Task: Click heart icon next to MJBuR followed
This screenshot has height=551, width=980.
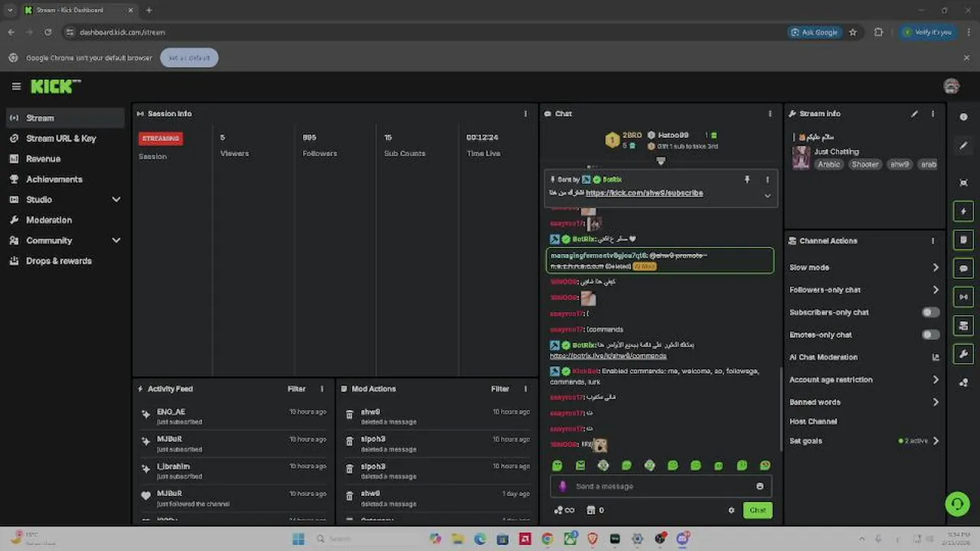Action: (x=145, y=496)
